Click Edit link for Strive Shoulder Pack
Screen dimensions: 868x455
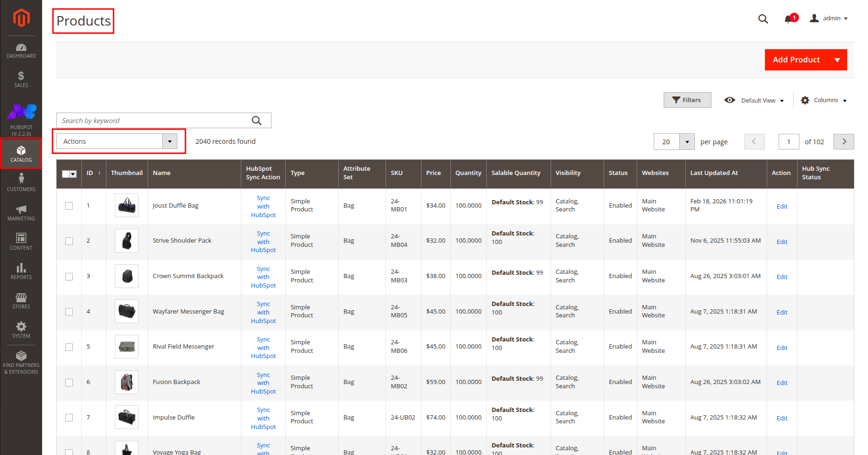click(x=781, y=242)
